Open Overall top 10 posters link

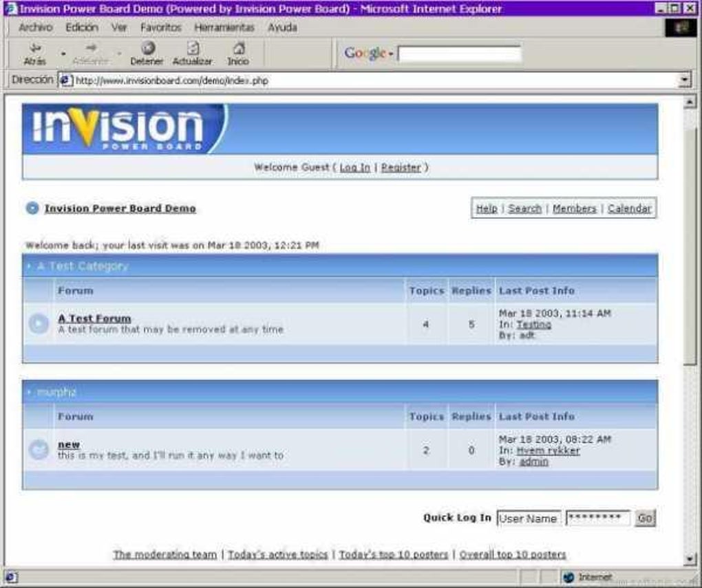click(x=513, y=554)
